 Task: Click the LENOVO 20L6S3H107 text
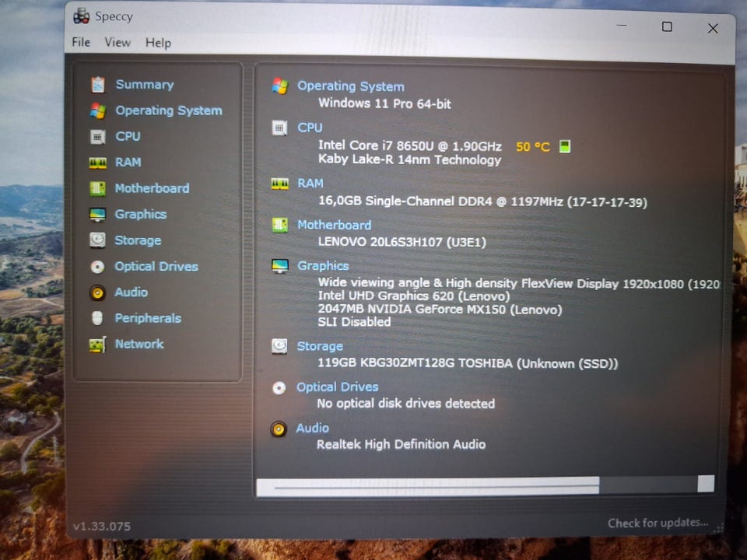(402, 242)
